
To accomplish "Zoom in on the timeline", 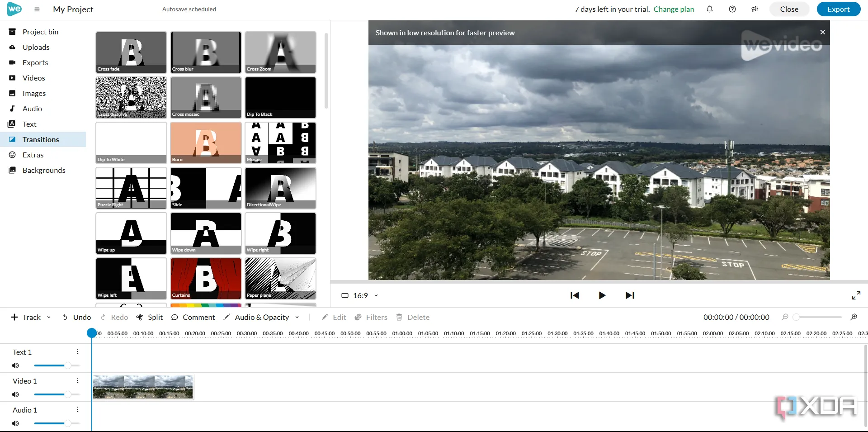I will (854, 317).
